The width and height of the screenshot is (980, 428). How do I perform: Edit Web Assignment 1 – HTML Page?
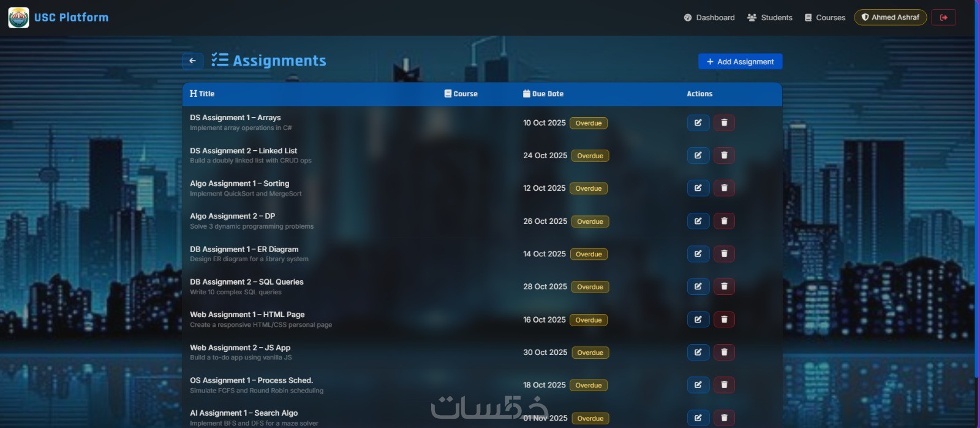(x=698, y=319)
